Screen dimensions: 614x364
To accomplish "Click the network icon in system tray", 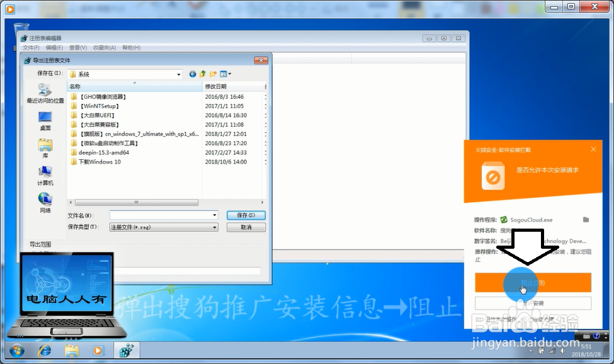I will click(552, 351).
